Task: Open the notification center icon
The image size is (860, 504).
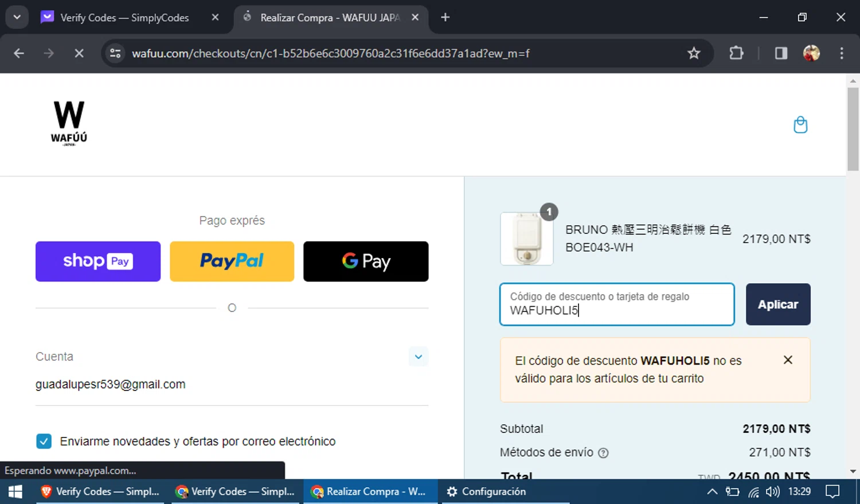Action: 832,491
